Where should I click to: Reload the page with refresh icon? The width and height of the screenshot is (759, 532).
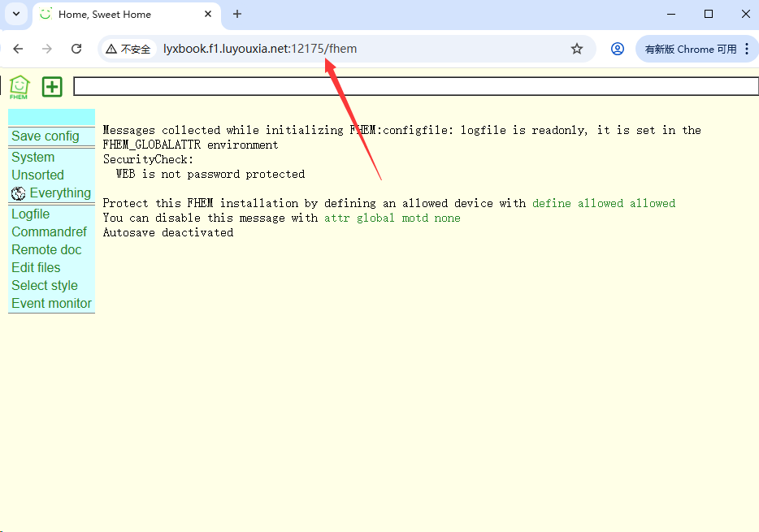click(76, 49)
